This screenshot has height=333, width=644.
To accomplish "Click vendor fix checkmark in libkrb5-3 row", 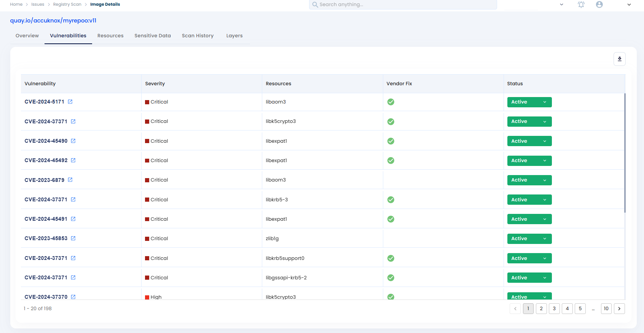I will (391, 200).
